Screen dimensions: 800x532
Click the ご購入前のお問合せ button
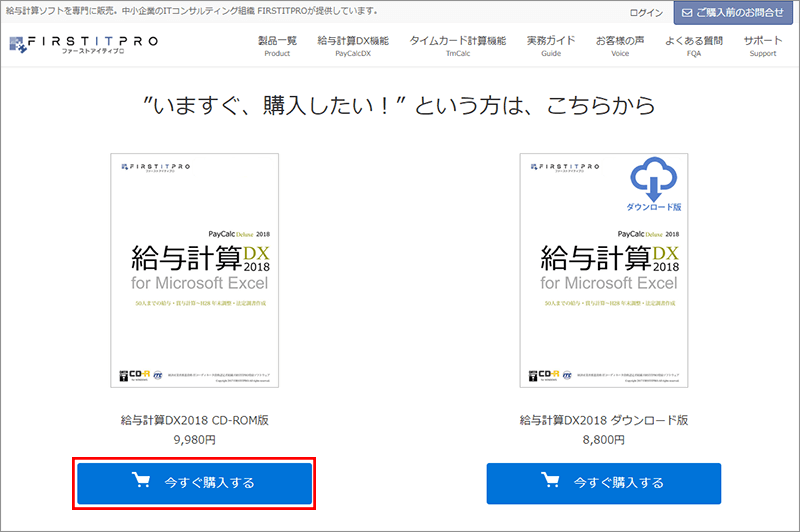click(733, 13)
